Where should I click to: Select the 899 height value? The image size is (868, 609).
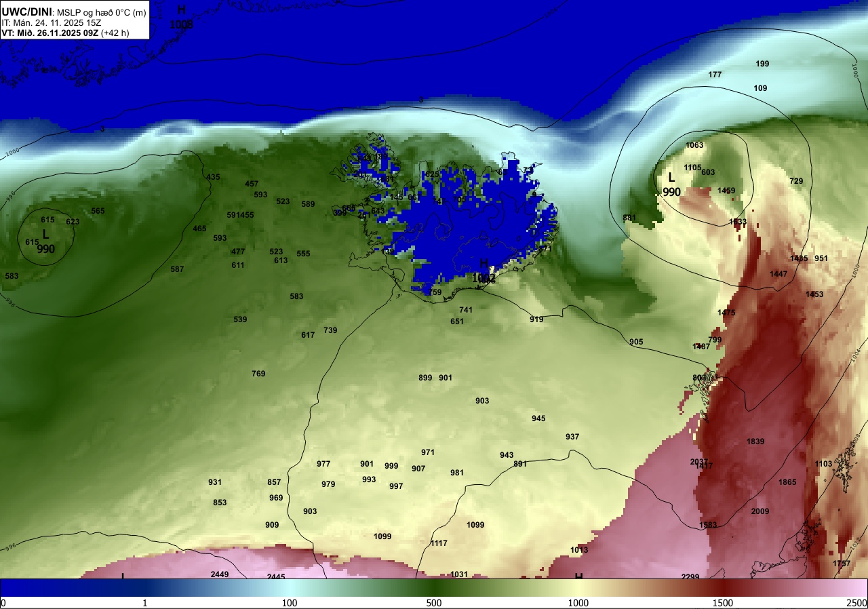(425, 378)
